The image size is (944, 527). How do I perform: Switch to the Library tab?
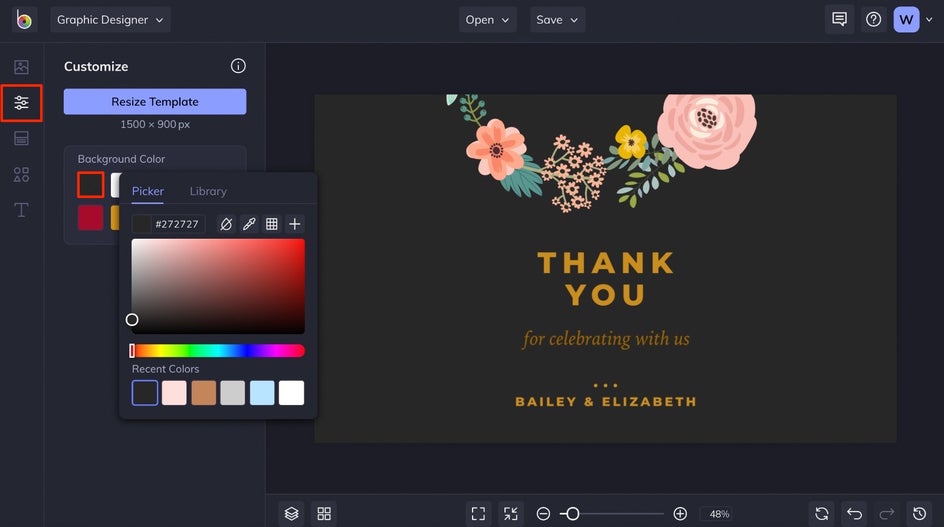208,191
